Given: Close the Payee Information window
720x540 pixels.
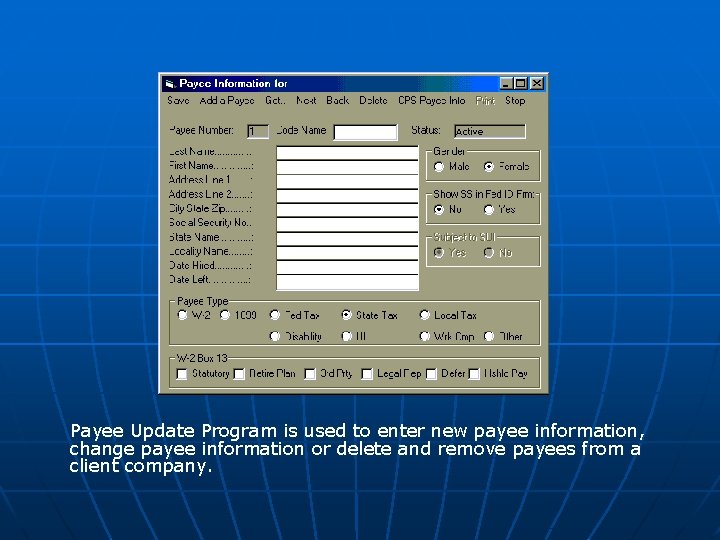Looking at the screenshot, I should 537,84.
